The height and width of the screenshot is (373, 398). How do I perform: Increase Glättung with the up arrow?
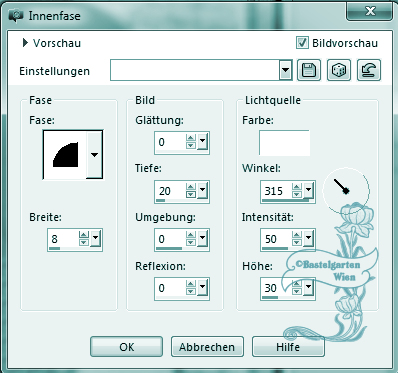191,138
